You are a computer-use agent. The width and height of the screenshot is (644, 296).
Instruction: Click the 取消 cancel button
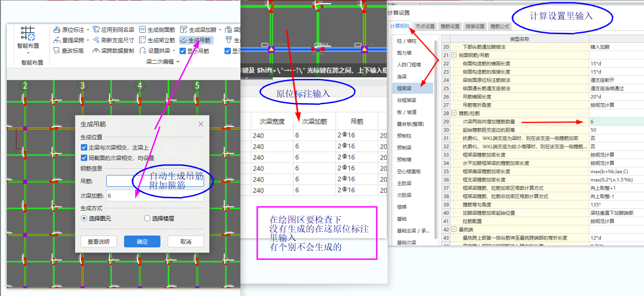[x=186, y=241]
